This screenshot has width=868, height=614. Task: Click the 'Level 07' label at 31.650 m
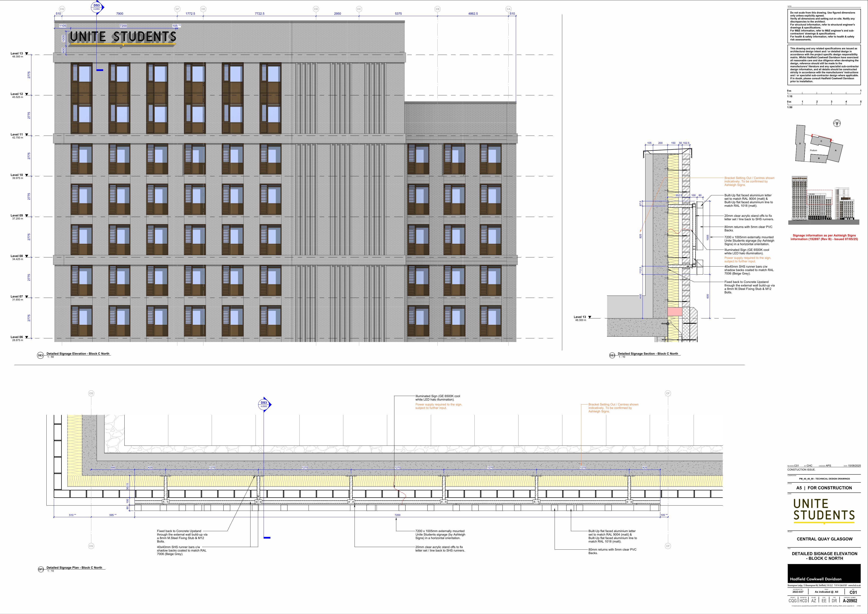click(x=17, y=296)
